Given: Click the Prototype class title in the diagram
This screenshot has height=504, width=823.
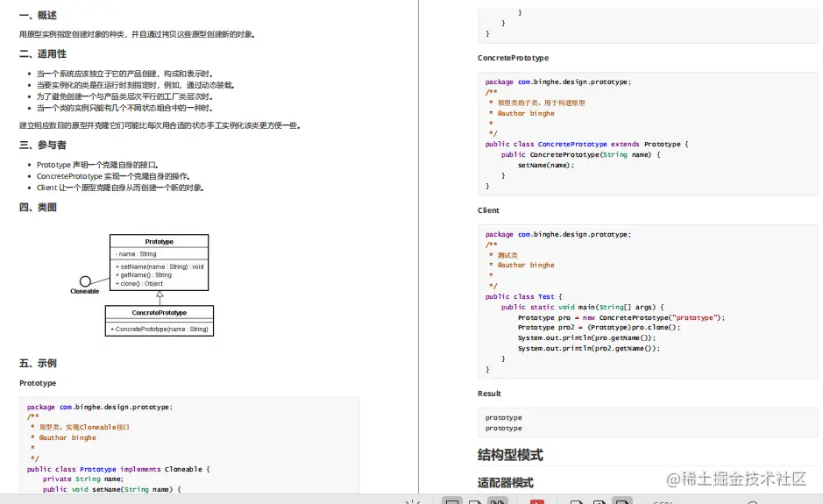Looking at the screenshot, I should [x=159, y=242].
